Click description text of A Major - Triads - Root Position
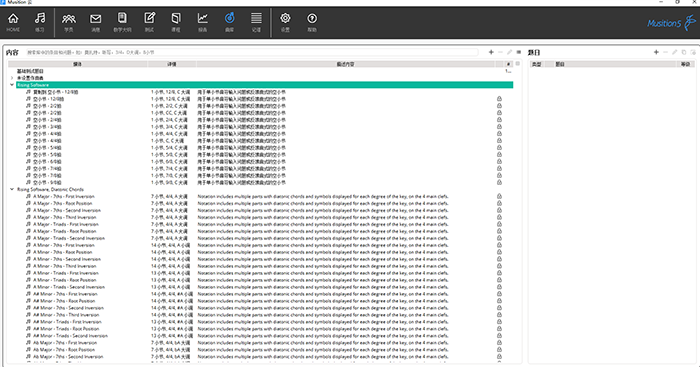This screenshot has height=367, width=700. coord(323,231)
